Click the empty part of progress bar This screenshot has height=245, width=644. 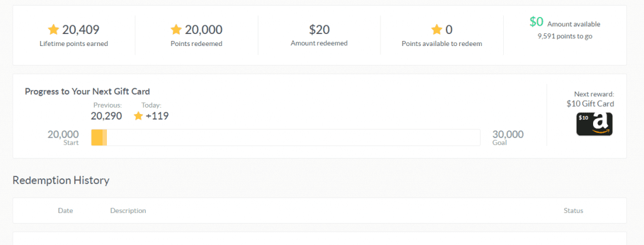click(x=293, y=138)
